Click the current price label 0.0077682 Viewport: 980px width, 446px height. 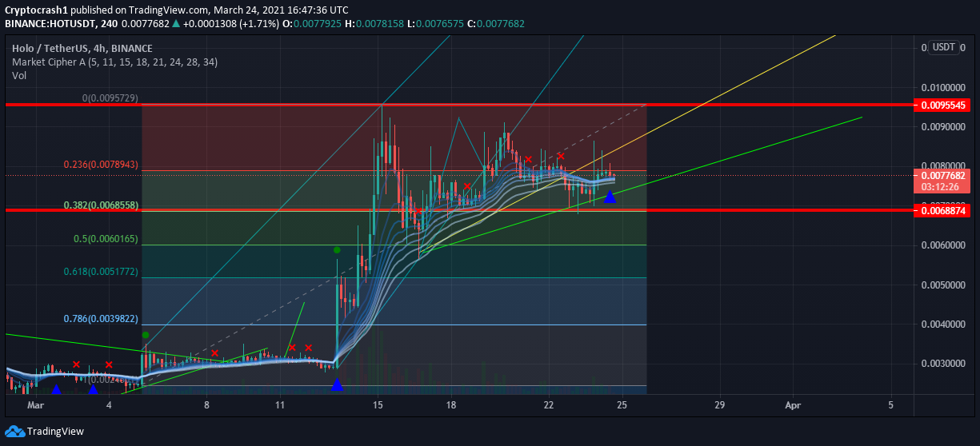944,175
